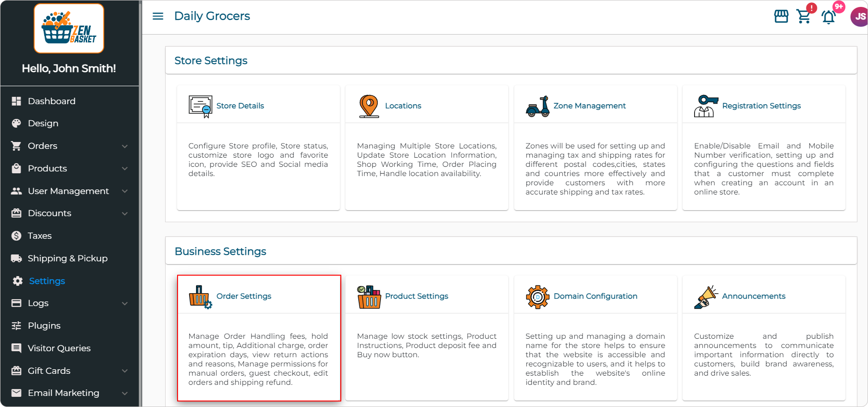Expand the User Management submenu

(x=125, y=191)
